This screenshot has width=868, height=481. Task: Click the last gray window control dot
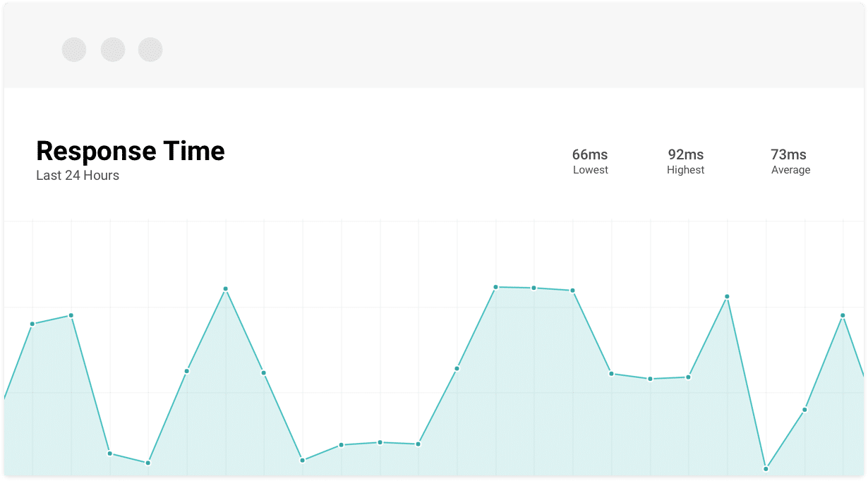click(x=150, y=50)
